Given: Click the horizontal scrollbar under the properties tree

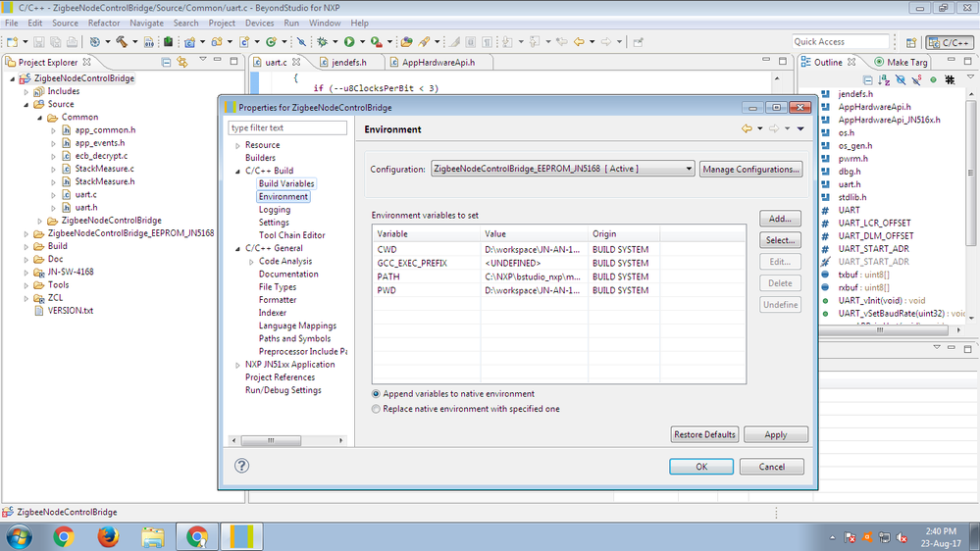Looking at the screenshot, I should pyautogui.click(x=288, y=440).
